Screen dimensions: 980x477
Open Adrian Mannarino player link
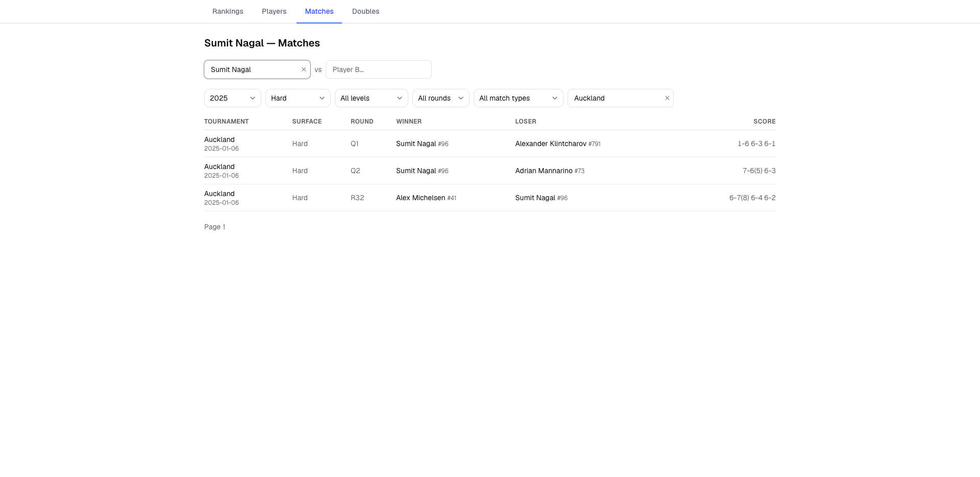pyautogui.click(x=544, y=171)
